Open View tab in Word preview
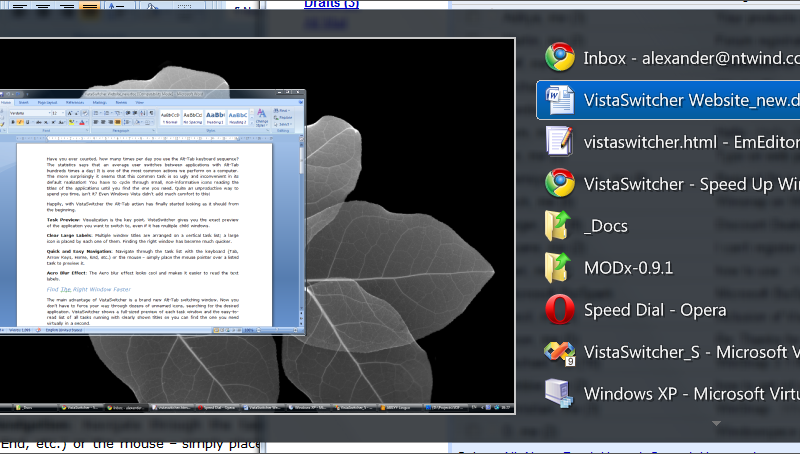 pos(139,103)
